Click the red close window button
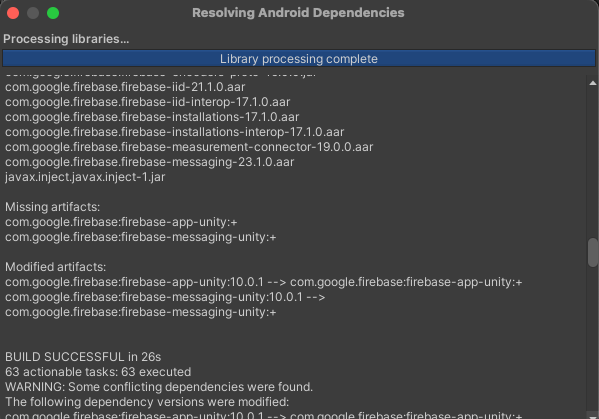Screen dimensions: 599x419 click(13, 13)
